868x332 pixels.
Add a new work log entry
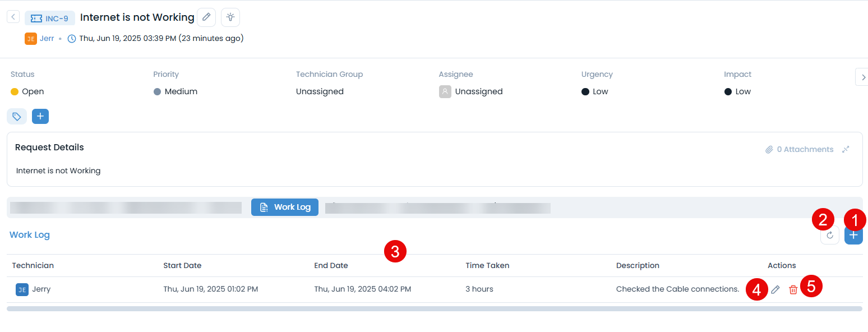853,236
